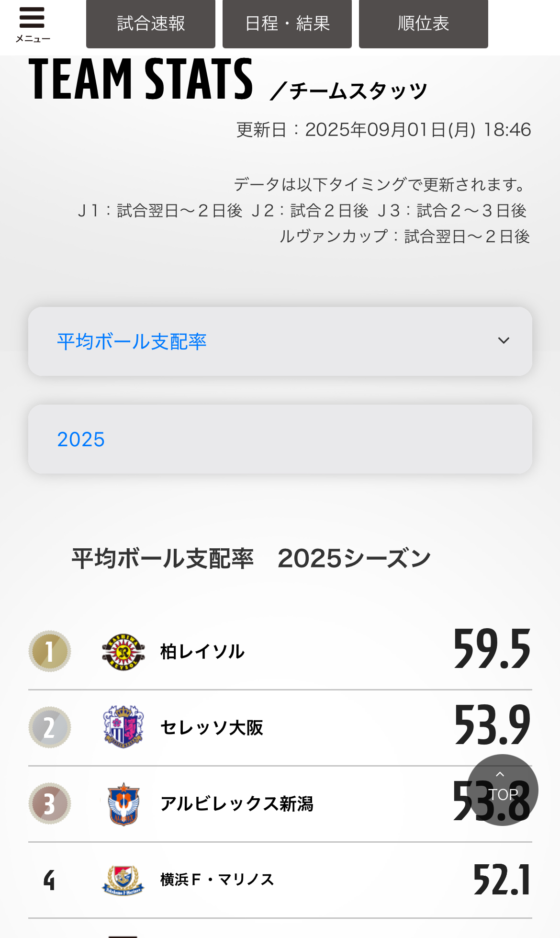Click the Albirex Niigata team crest

coord(123,804)
